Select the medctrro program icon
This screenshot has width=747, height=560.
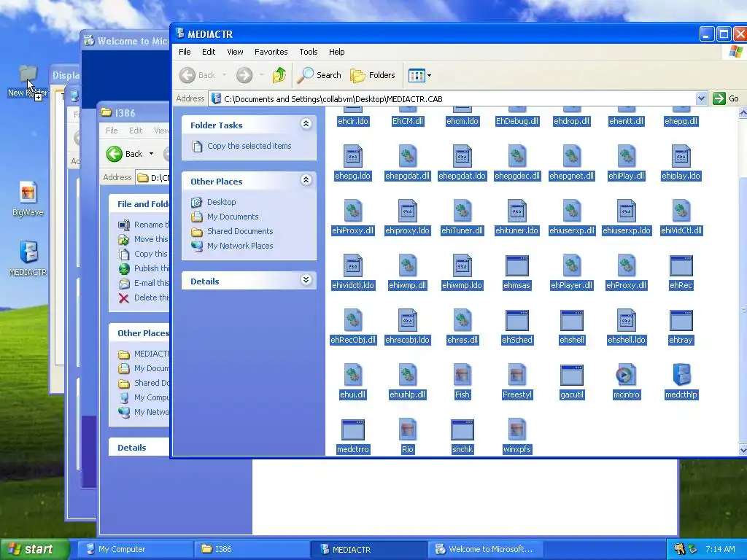(x=352, y=429)
